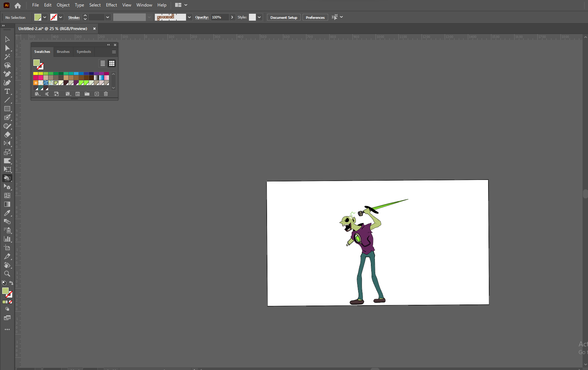588x370 pixels.
Task: Open Edit Toolbar three dots button
Action: [7, 329]
